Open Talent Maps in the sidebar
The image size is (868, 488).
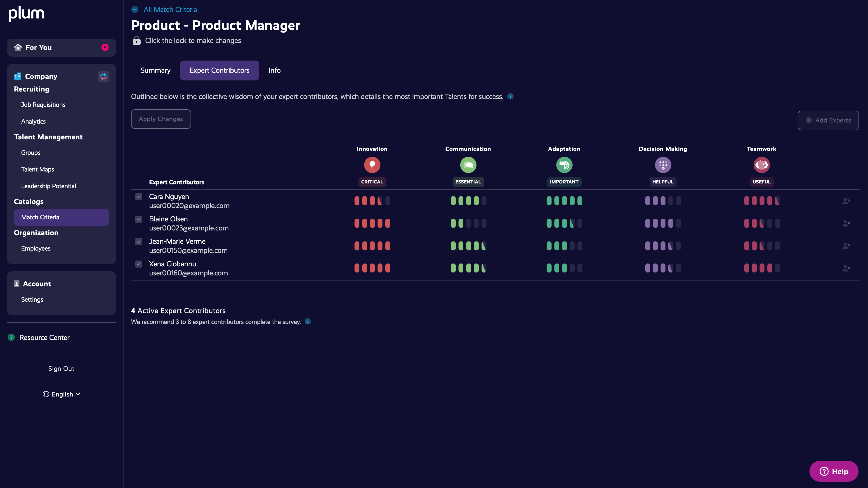(x=37, y=169)
